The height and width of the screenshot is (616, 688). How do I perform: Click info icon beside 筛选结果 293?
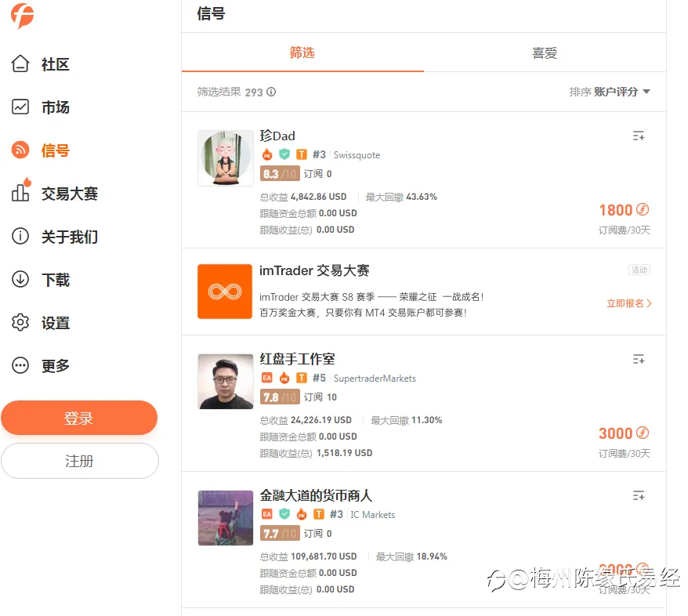[x=272, y=92]
